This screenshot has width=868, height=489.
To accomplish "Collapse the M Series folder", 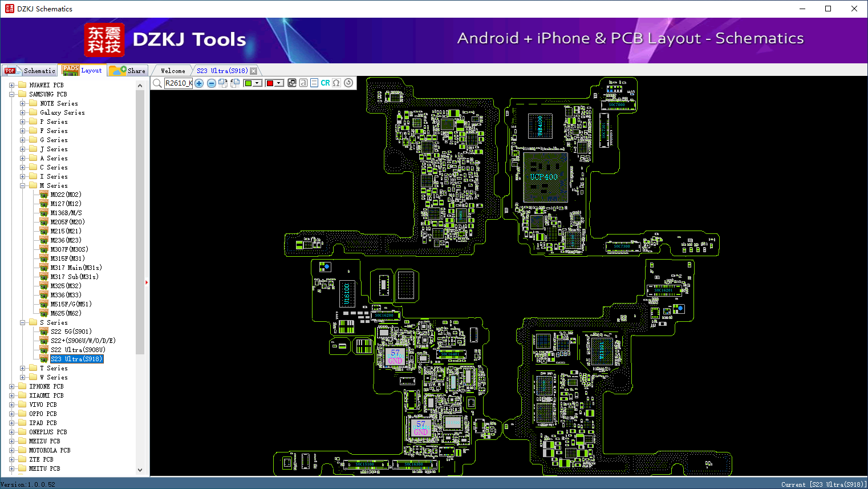I will point(22,185).
